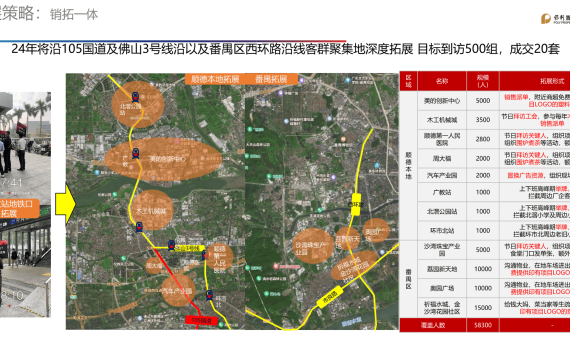This screenshot has width=570, height=360.
Task: Select the 沙湾珠宝产业园 orange circle on map
Action: (x=313, y=246)
